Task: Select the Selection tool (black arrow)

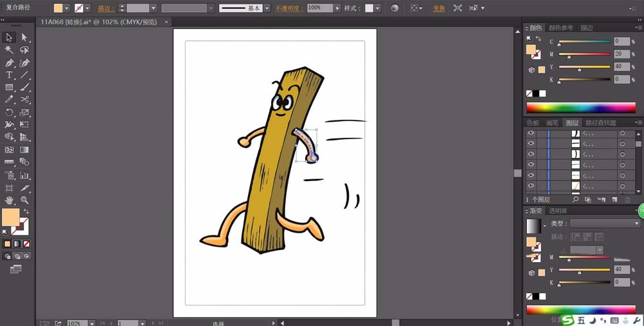Action: point(9,37)
